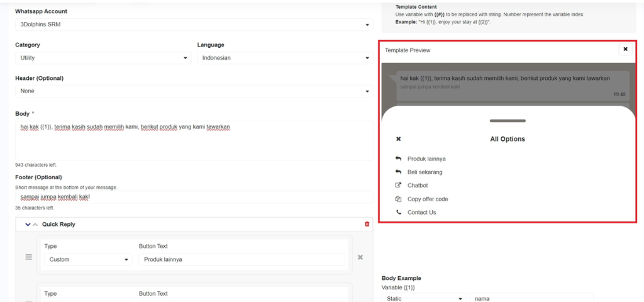This screenshot has width=644, height=302.
Task: Click the Copy offer code icon
Action: click(398, 199)
